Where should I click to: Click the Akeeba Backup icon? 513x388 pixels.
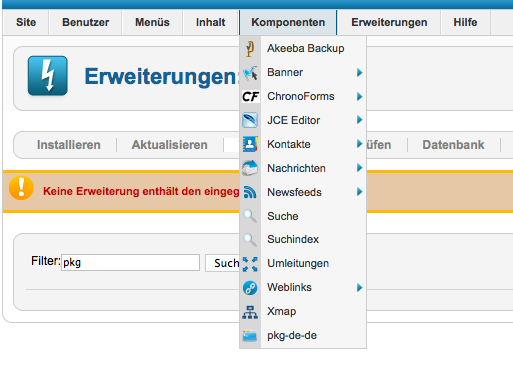point(250,49)
